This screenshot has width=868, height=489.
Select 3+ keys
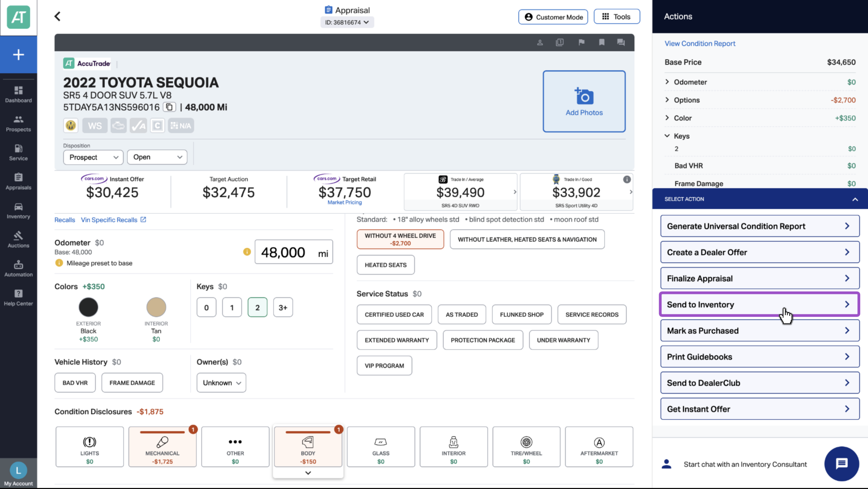(283, 307)
